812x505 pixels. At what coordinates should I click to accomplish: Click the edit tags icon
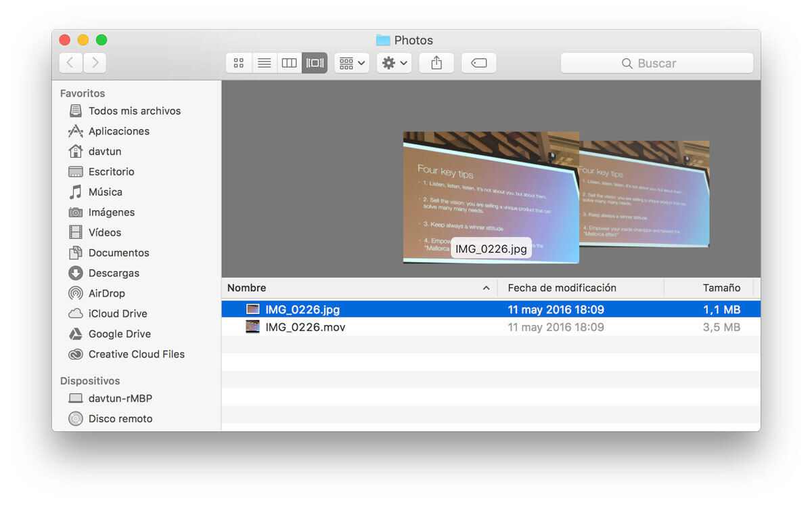478,63
